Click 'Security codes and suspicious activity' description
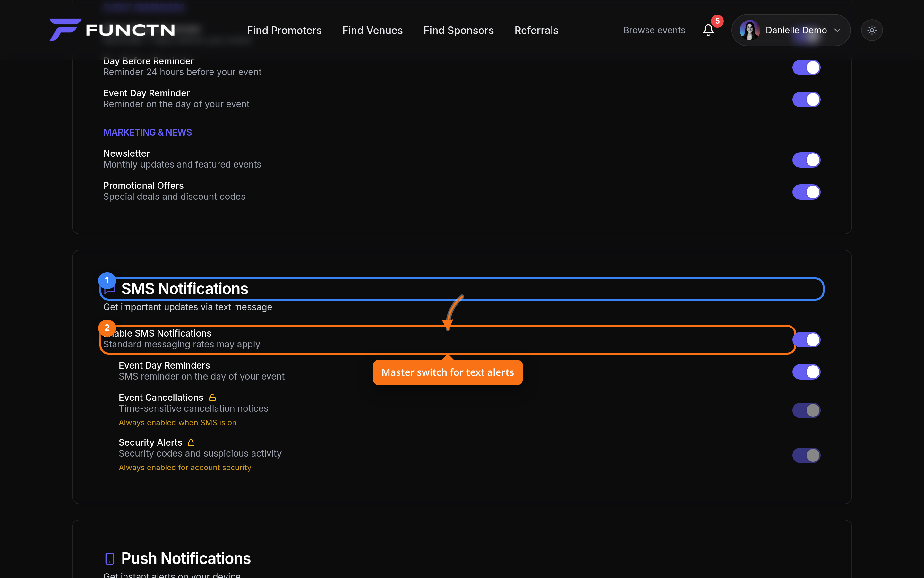924x578 pixels. point(200,453)
